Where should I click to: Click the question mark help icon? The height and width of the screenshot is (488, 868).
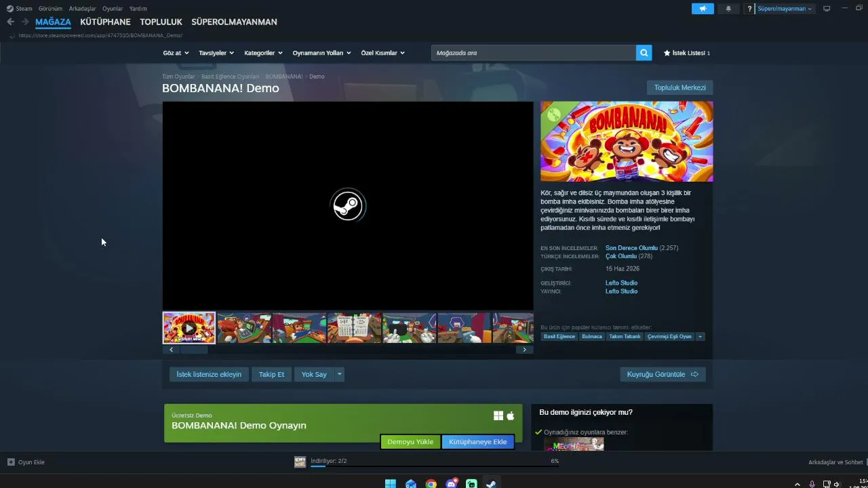749,9
